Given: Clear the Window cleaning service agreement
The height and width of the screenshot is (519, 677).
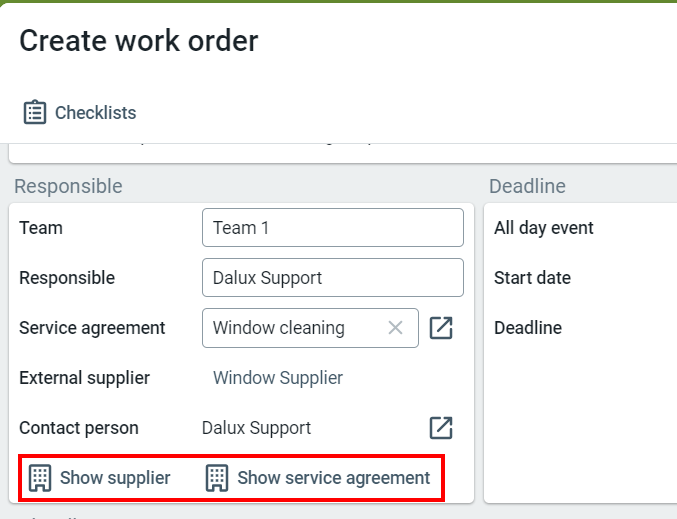Looking at the screenshot, I should tap(395, 328).
